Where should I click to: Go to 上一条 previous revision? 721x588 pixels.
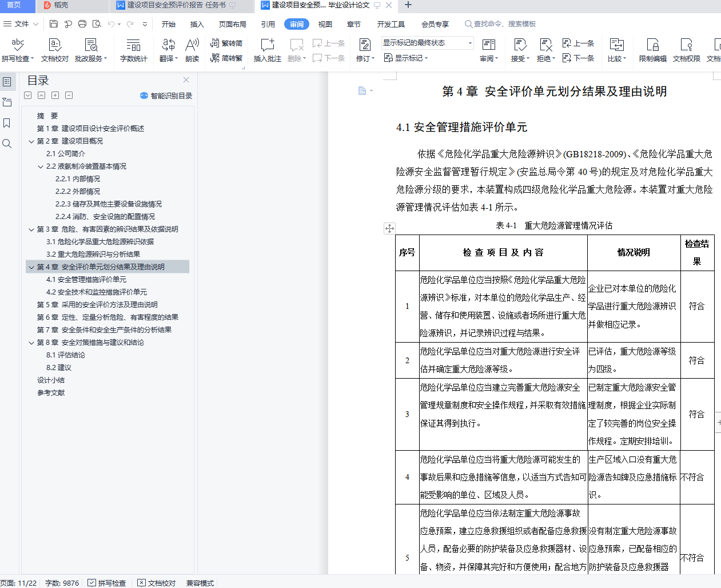click(x=578, y=43)
